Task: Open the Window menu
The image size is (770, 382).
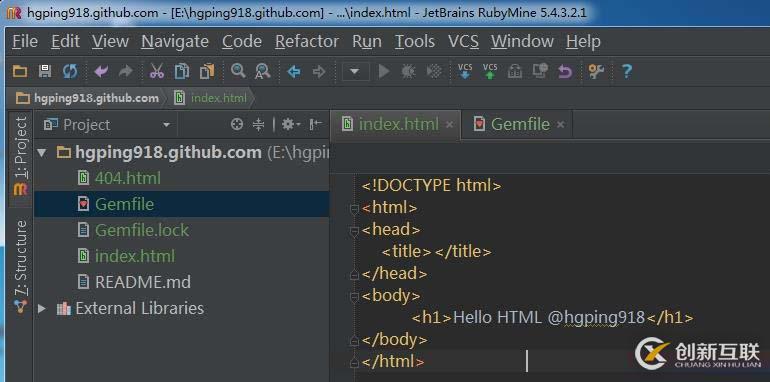Action: tap(522, 41)
